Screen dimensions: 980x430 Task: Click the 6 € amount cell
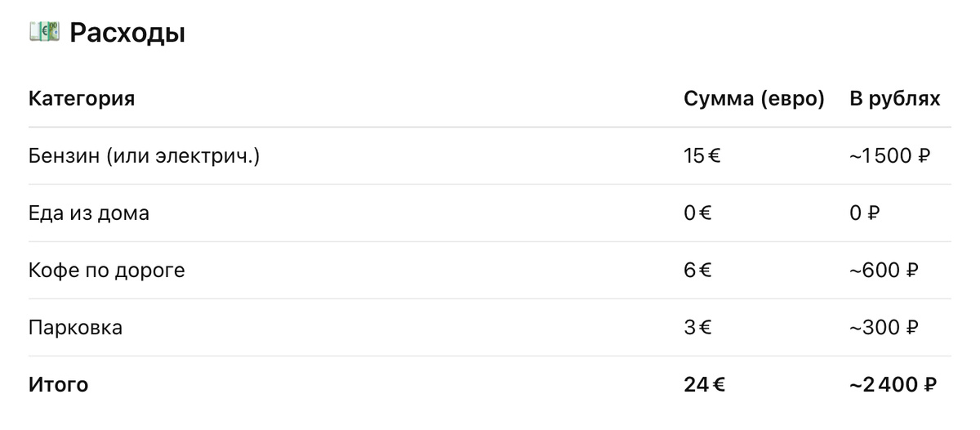698,271
